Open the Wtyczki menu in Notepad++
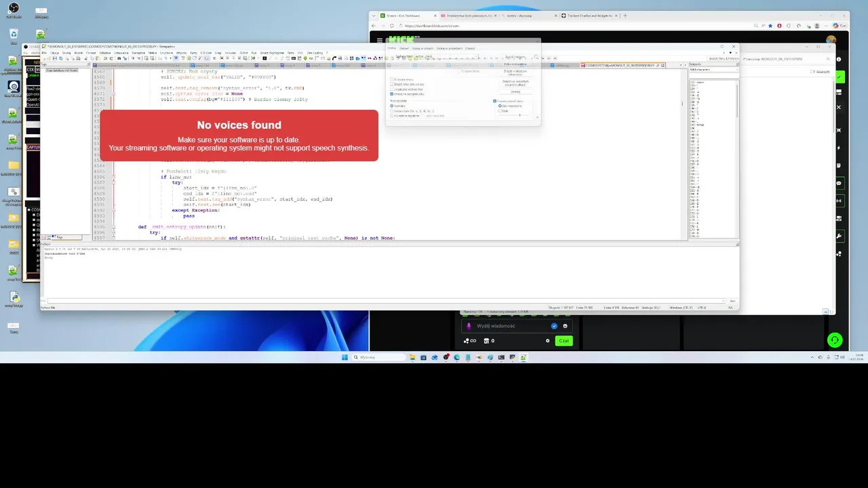This screenshot has height=488, width=868. click(181, 53)
